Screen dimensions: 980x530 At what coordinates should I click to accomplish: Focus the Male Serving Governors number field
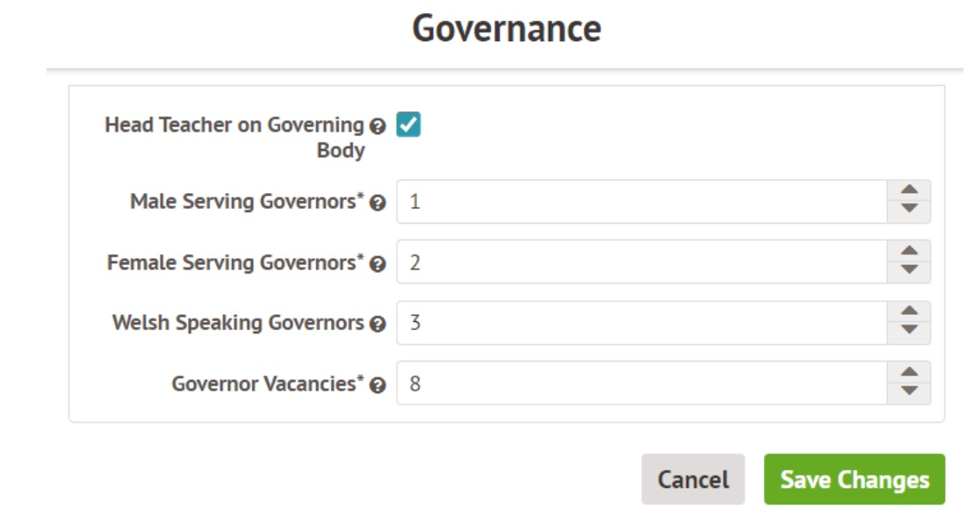tap(641, 202)
